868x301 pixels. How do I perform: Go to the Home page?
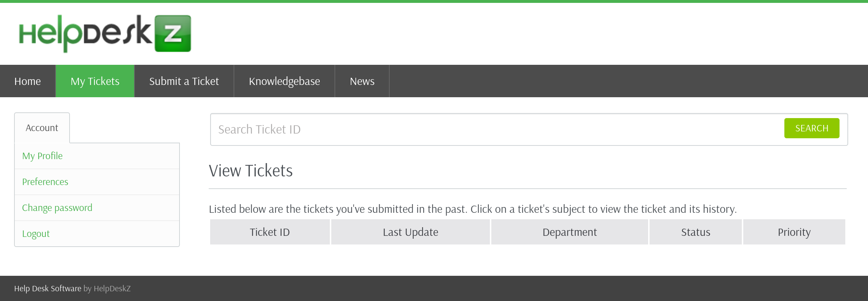pyautogui.click(x=27, y=81)
